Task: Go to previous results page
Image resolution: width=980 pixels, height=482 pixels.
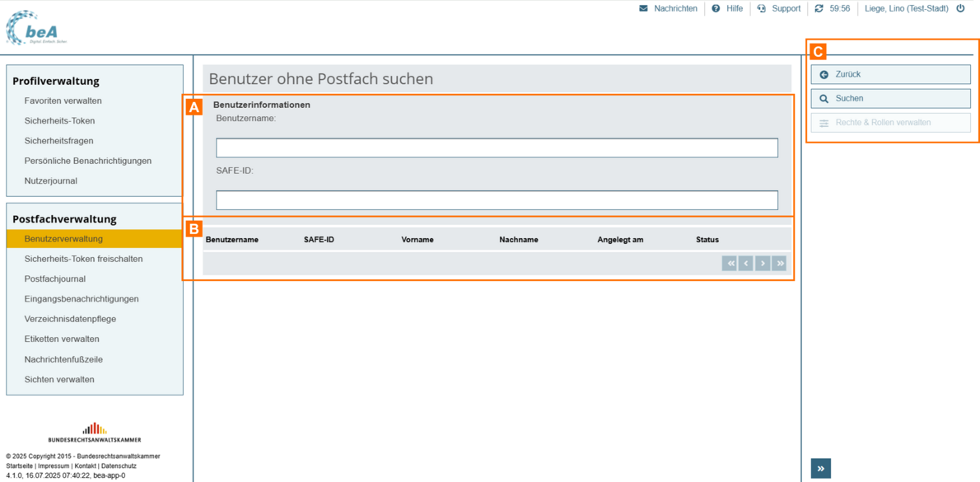Action: (x=745, y=264)
